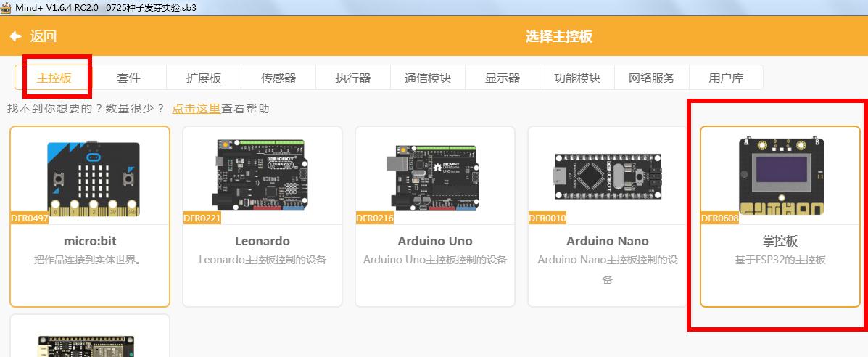868x357 pixels.
Task: Click the Leonardo card title
Action: pyautogui.click(x=263, y=241)
